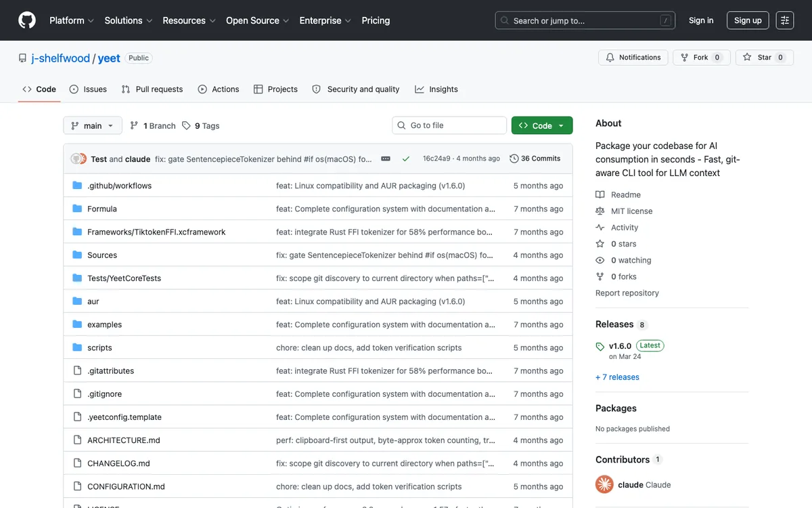Image resolution: width=812 pixels, height=508 pixels.
Task: Open the .gitattributes file
Action: [110, 371]
